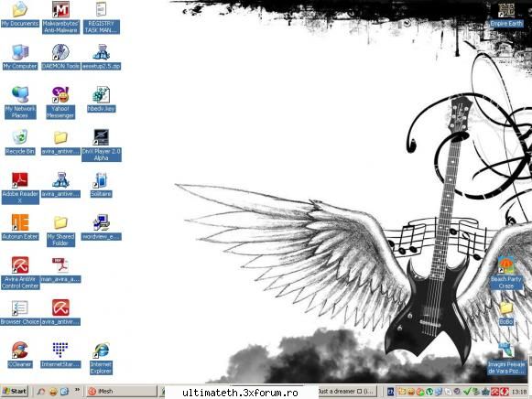Click the blue Quick Launch browser icon
The width and height of the screenshot is (532, 399).
coord(64,392)
